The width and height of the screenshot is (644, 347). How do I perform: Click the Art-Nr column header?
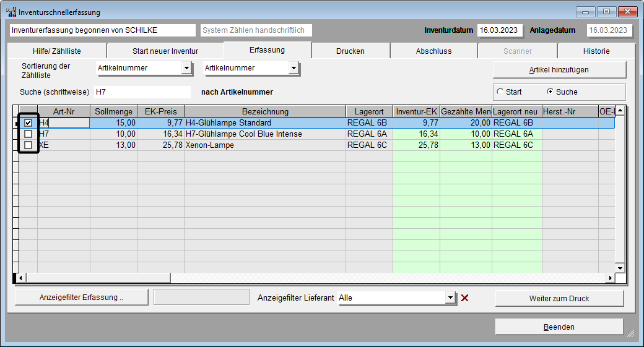[x=64, y=111]
